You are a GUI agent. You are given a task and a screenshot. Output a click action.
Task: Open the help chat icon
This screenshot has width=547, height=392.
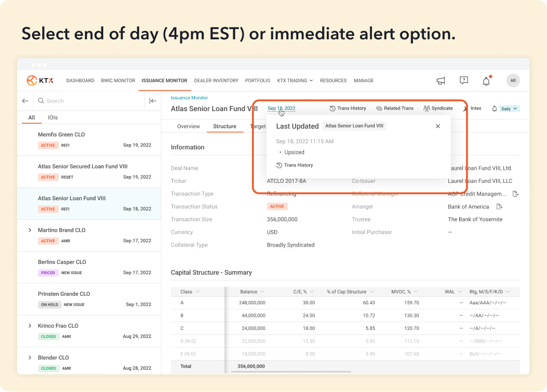tap(464, 80)
